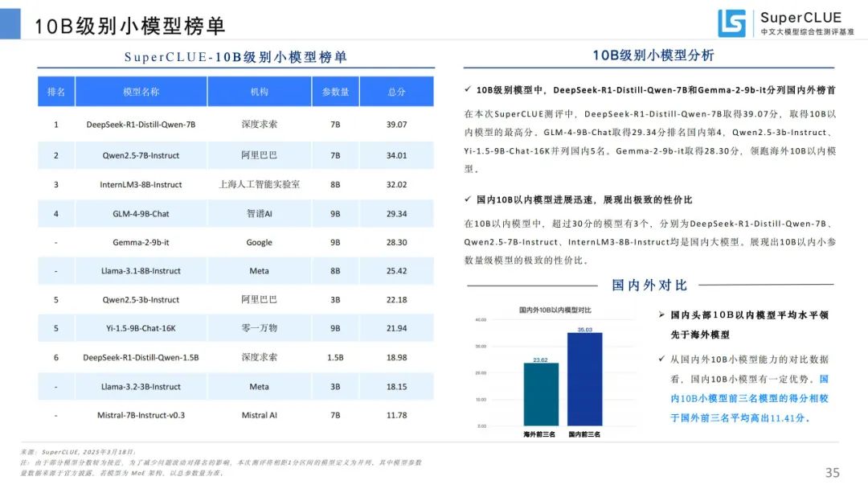The height and width of the screenshot is (489, 868).
Task: Click the 智谱AI organization cell
Action: click(259, 214)
